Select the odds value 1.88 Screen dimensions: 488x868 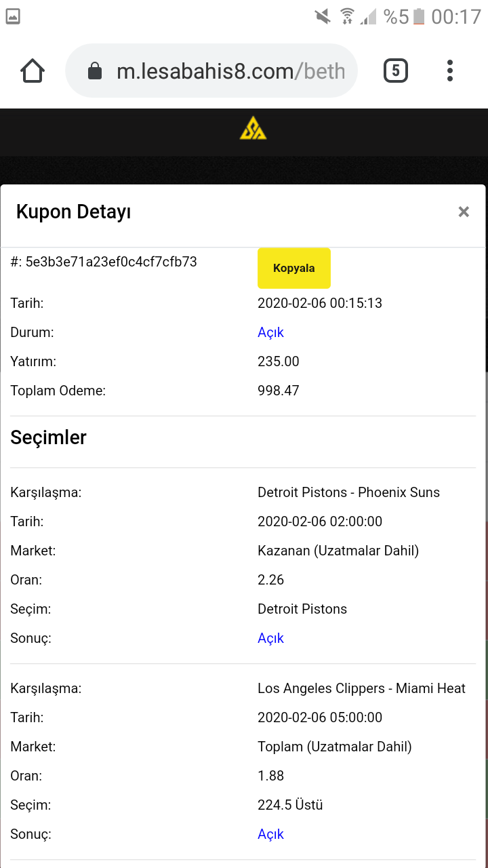point(271,776)
